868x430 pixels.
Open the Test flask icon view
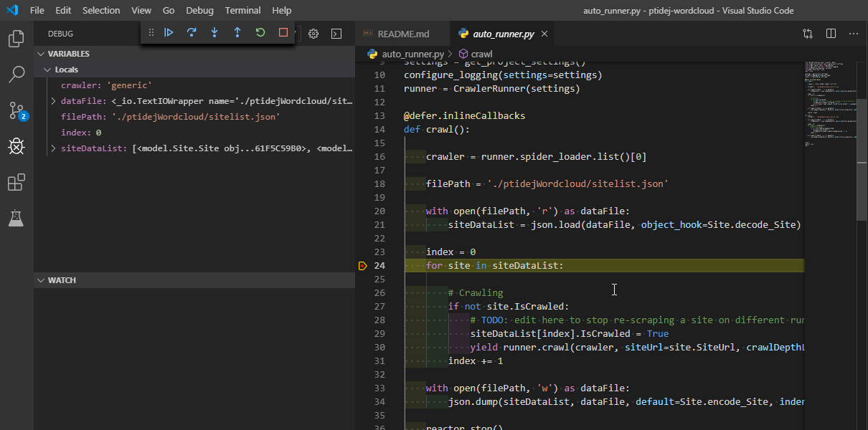coord(16,219)
